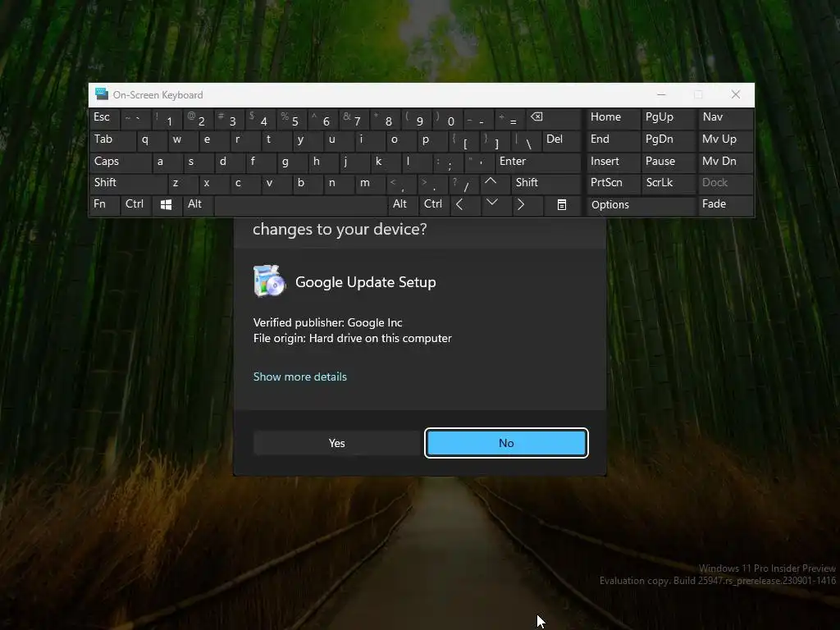Click the semicolon key

(x=448, y=162)
